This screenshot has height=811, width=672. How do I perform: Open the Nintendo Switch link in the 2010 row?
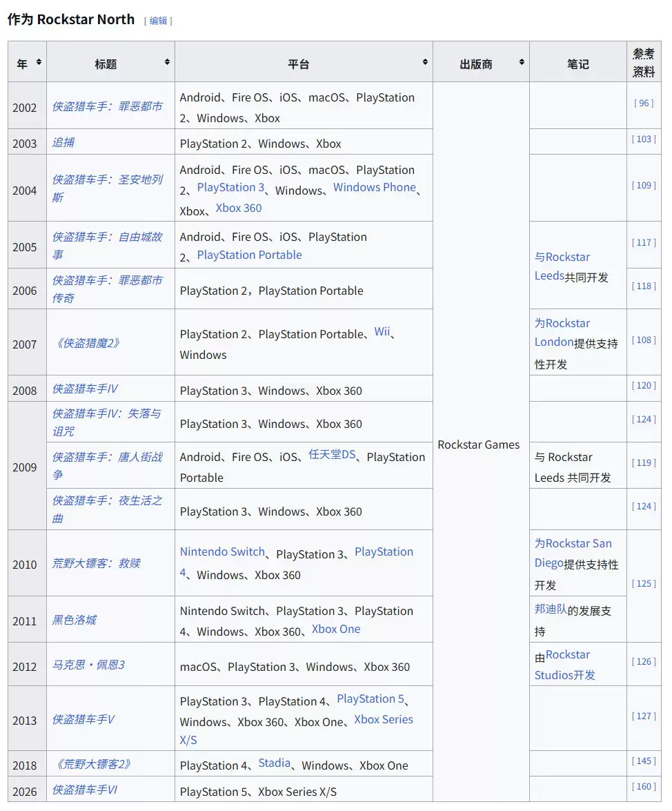click(222, 551)
